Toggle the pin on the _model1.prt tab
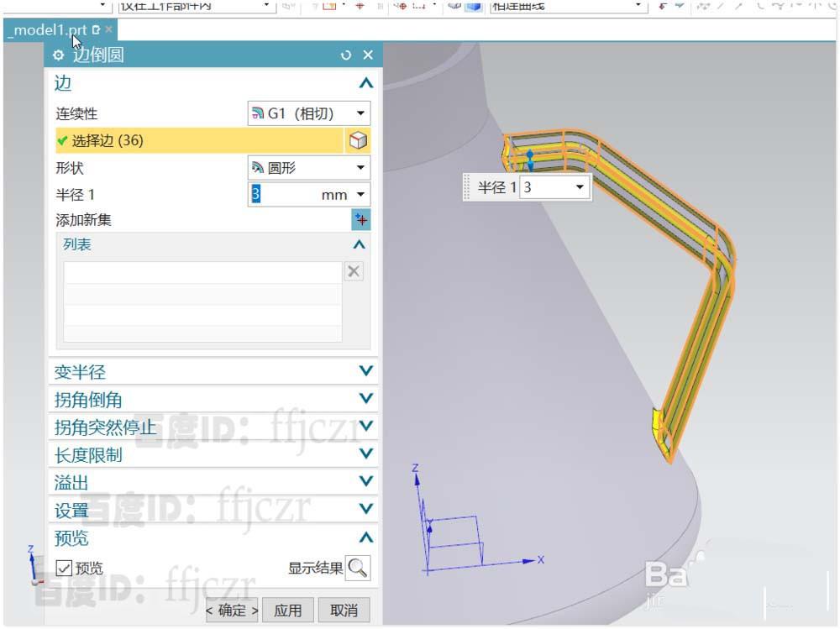 [96, 29]
